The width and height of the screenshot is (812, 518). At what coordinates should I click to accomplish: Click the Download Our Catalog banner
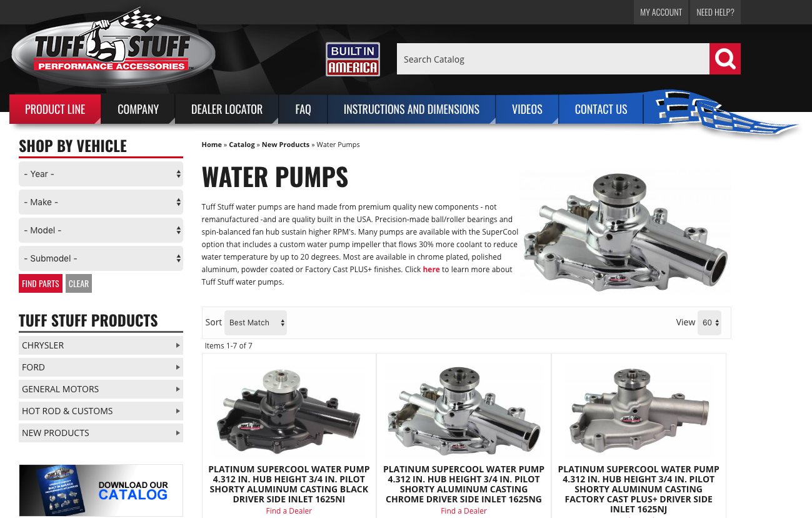tap(101, 490)
